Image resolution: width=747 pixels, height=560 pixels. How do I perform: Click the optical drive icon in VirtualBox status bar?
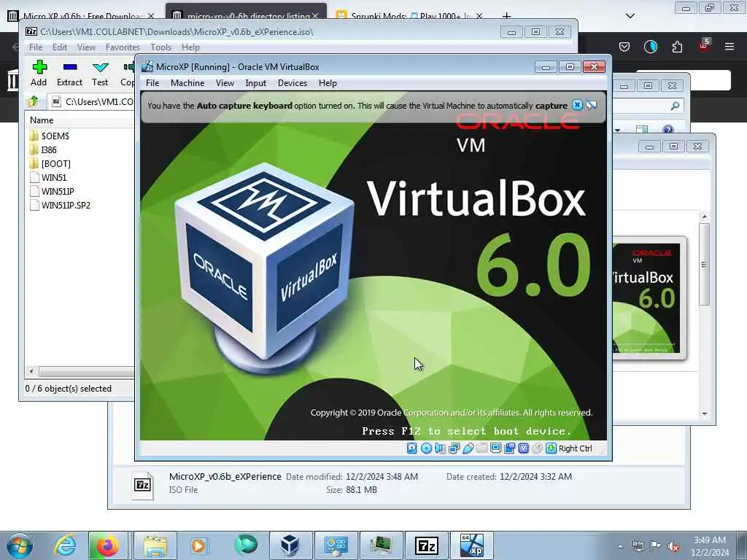[426, 448]
